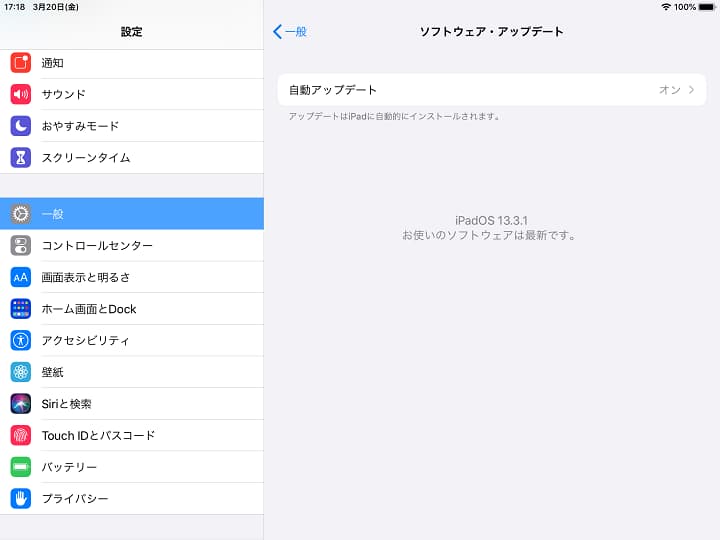Tap お使いのソフトウェアは最新です message
The image size is (720, 540).
click(x=489, y=235)
